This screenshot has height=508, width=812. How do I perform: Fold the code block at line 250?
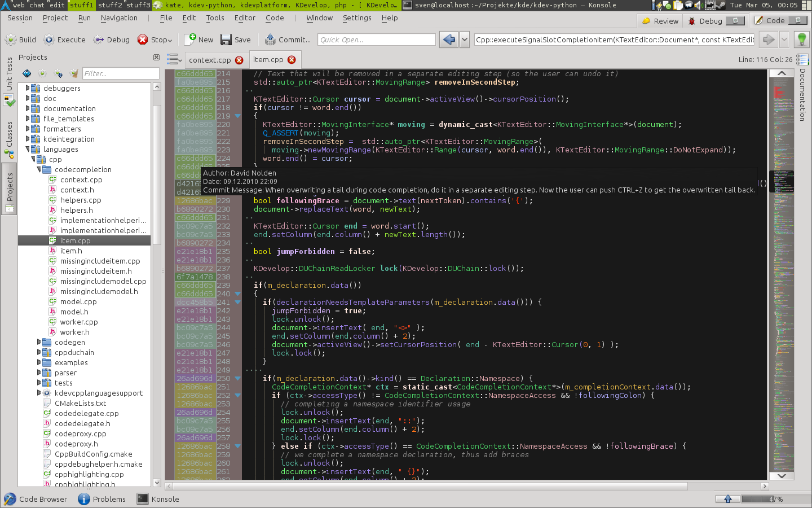[237, 378]
